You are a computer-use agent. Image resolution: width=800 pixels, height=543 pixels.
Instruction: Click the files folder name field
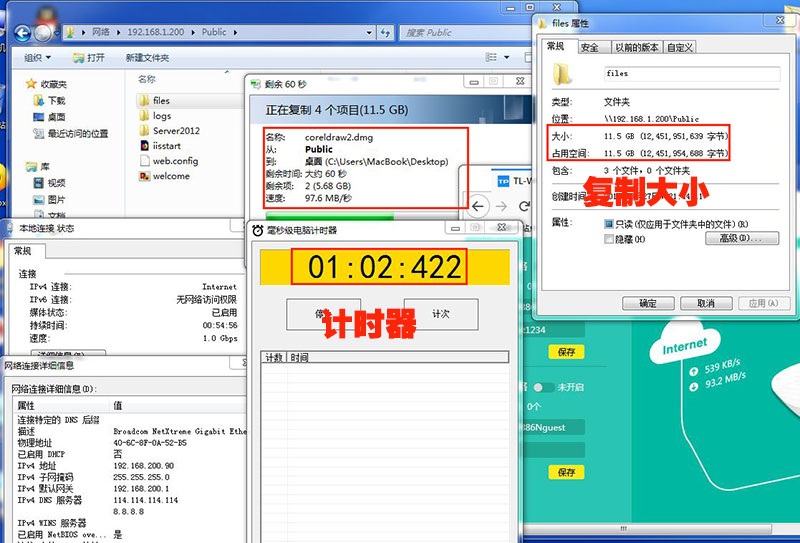pos(692,73)
